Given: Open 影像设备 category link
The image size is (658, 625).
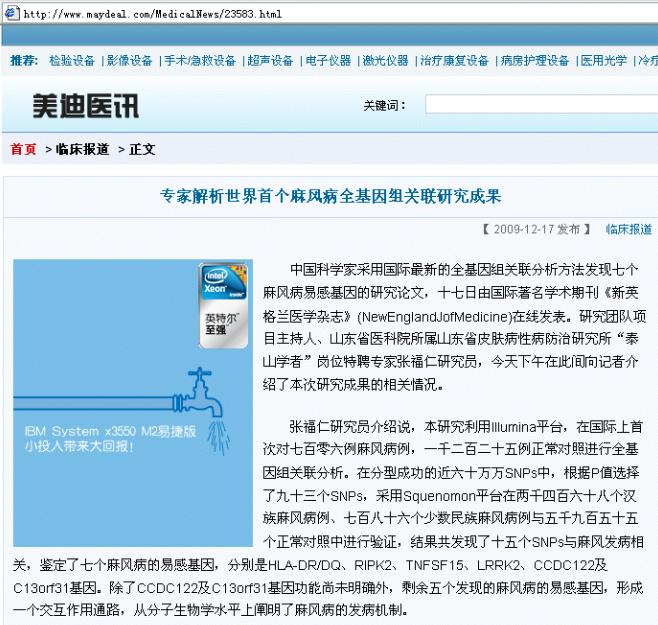Looking at the screenshot, I should pos(129,61).
